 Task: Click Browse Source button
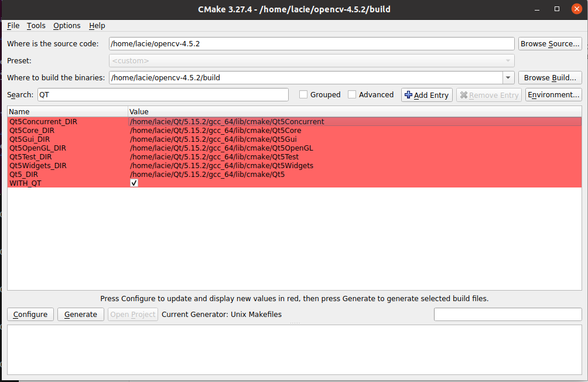click(x=550, y=43)
